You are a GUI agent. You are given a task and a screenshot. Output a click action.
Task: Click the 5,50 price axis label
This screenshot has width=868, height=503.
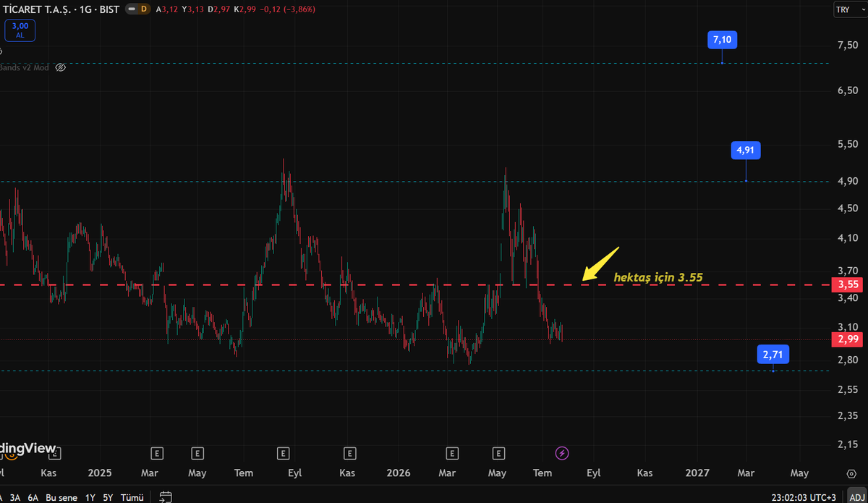847,145
